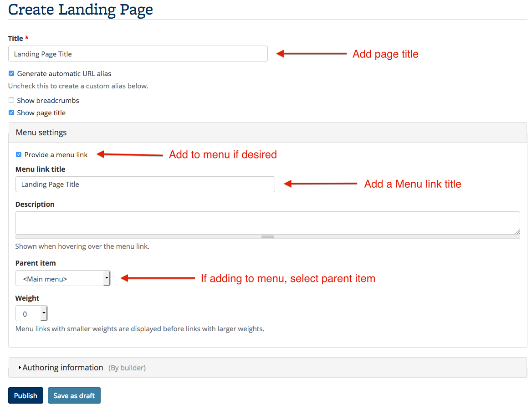This screenshot has width=532, height=410.
Task: Click the Save as draft button
Action: 74,395
